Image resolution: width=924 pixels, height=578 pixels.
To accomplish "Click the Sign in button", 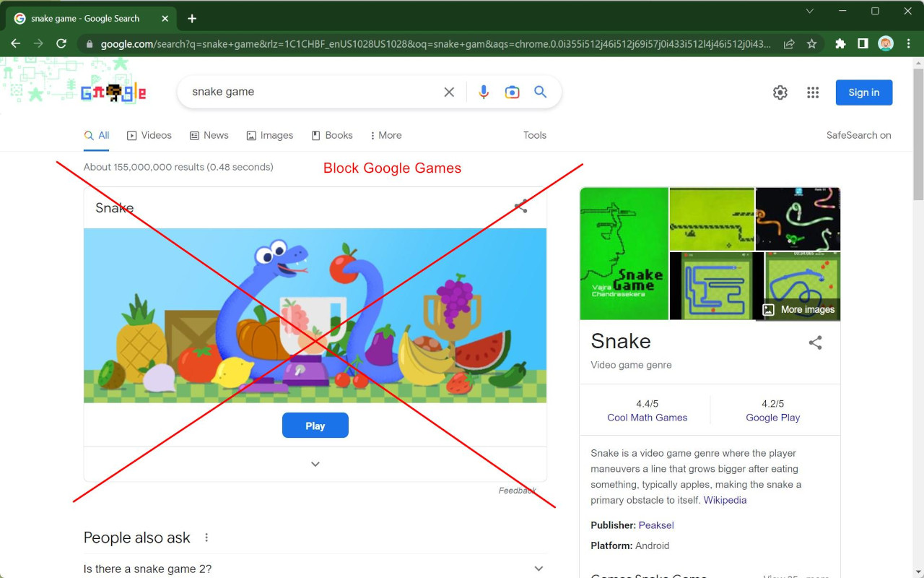I will click(863, 92).
